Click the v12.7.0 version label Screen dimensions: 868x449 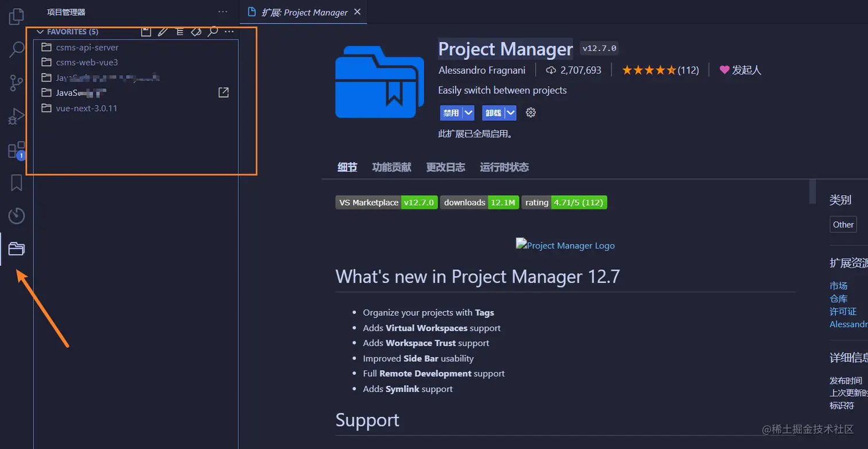(x=599, y=48)
